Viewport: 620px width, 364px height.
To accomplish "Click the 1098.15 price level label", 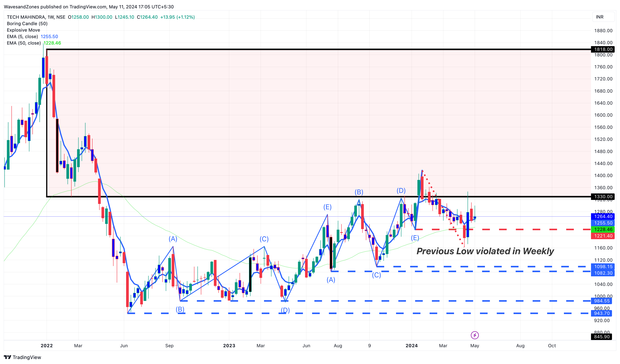I will pos(603,266).
